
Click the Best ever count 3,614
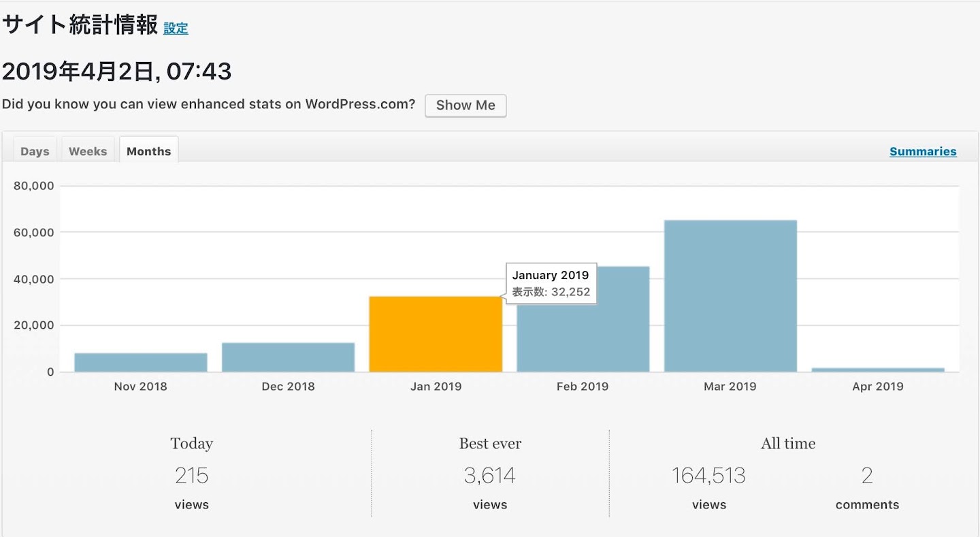(490, 475)
